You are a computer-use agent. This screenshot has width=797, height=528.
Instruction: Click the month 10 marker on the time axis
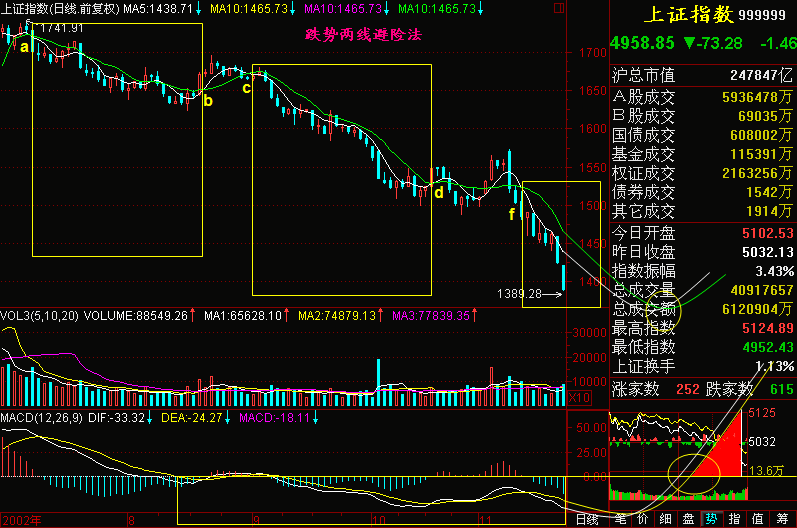pyautogui.click(x=379, y=520)
